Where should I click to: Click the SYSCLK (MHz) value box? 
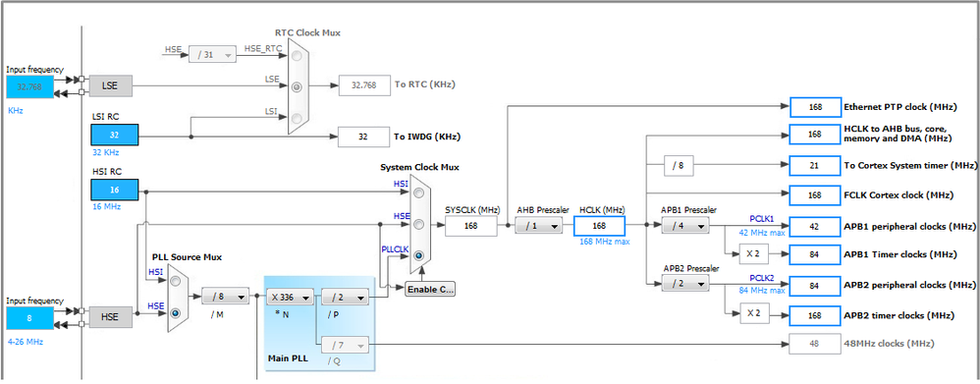[471, 226]
